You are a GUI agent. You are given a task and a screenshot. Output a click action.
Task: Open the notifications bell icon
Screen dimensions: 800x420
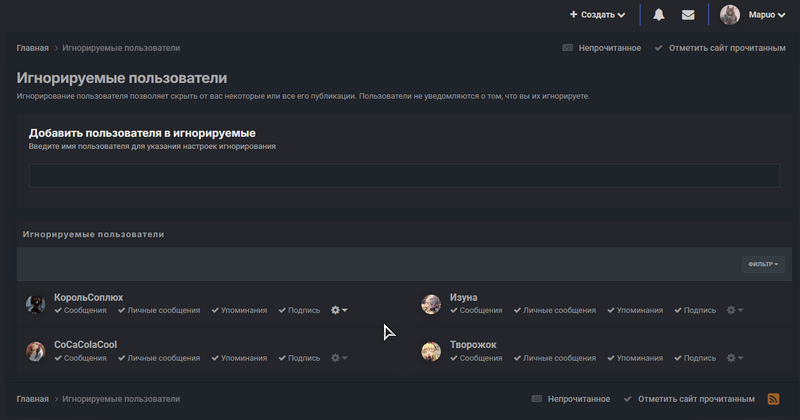(659, 15)
